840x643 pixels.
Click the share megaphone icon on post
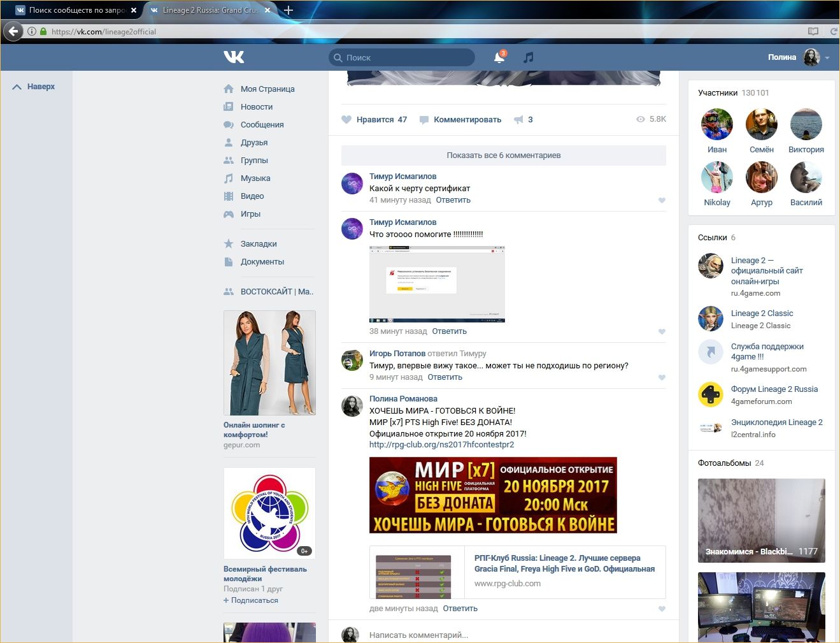click(518, 119)
